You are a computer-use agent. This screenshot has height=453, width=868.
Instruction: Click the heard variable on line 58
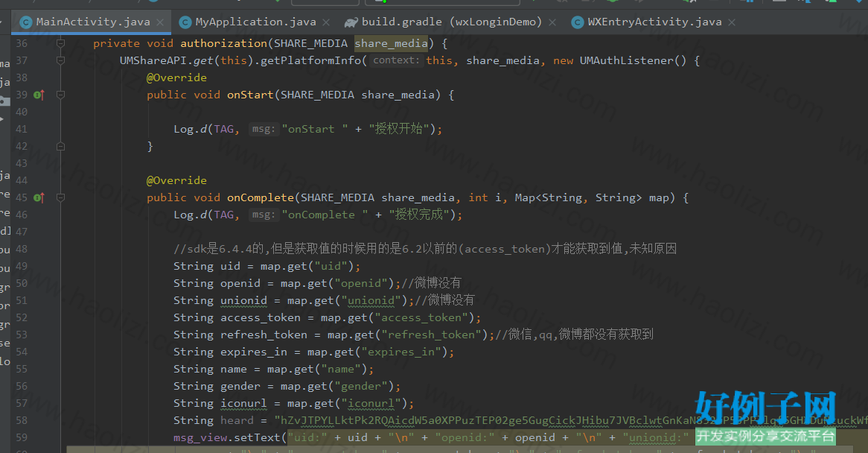tap(237, 421)
